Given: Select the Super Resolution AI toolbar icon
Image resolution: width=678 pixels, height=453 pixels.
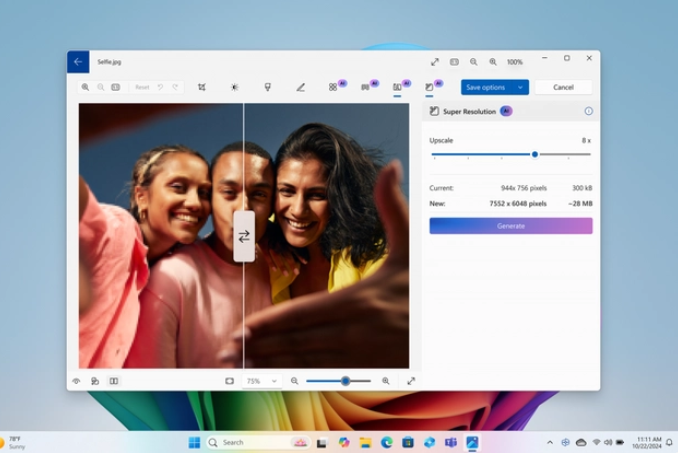Looking at the screenshot, I should pyautogui.click(x=429, y=87).
